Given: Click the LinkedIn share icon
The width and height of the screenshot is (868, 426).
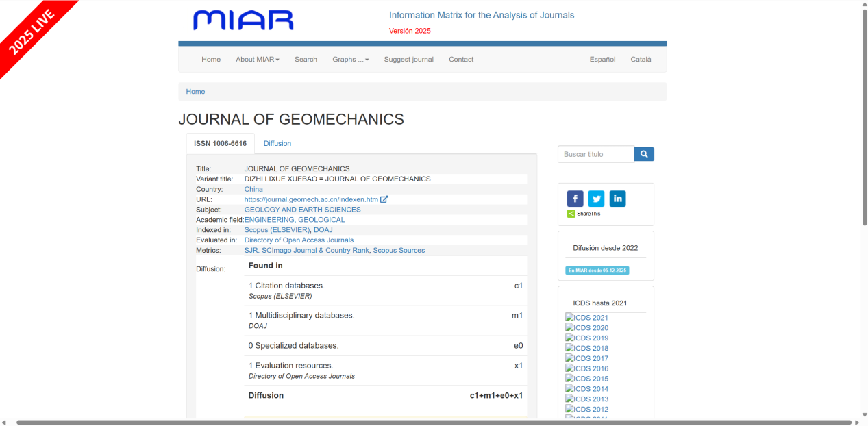Looking at the screenshot, I should click(617, 199).
